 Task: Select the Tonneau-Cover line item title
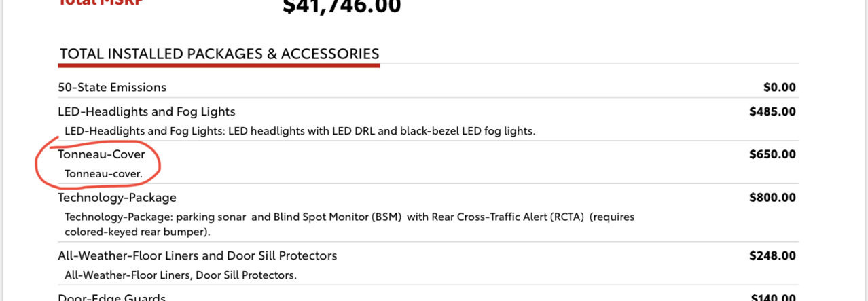[x=102, y=154]
